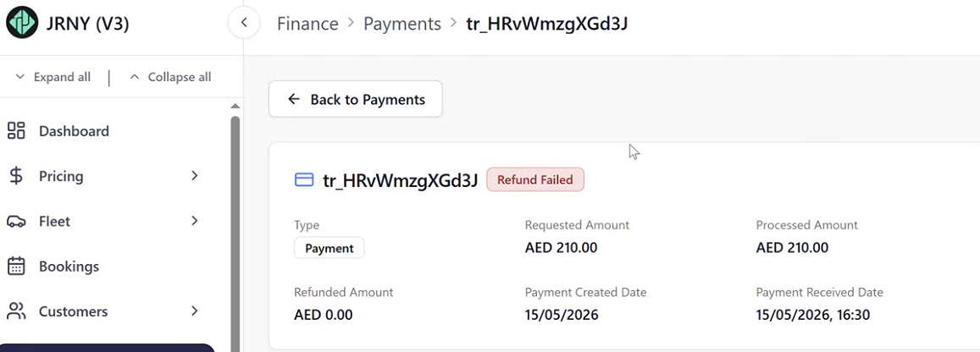Screen dimensions: 980x352
Task: Collapse all sidebar sections
Action: [170, 77]
